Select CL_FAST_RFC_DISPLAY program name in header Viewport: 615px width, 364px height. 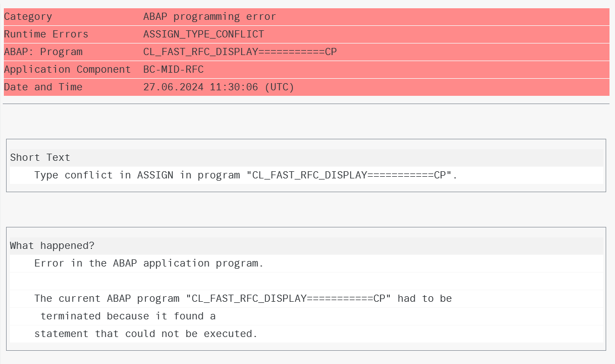click(240, 52)
